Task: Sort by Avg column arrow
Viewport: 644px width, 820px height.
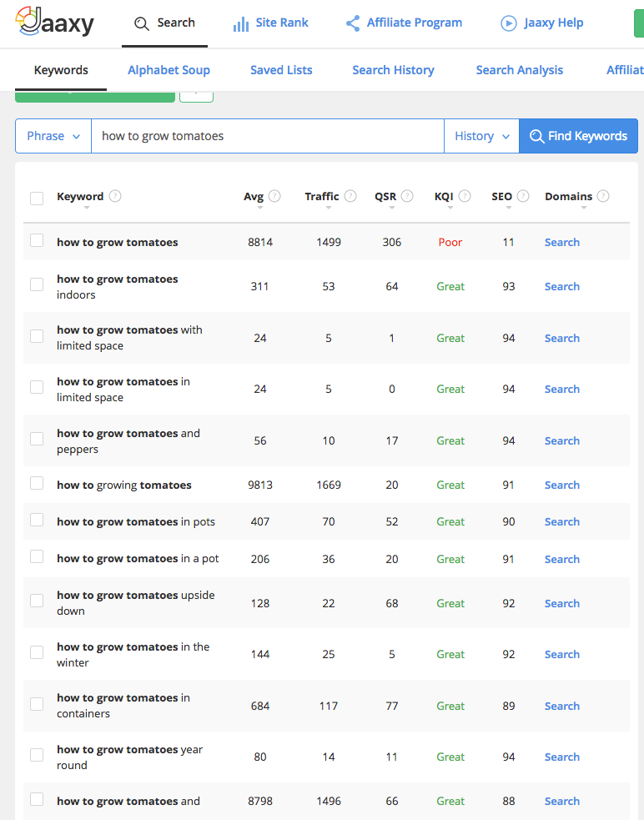Action: point(260,208)
